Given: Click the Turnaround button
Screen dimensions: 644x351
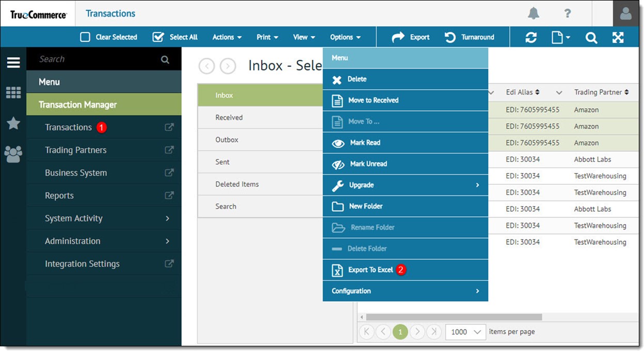Looking at the screenshot, I should 470,37.
